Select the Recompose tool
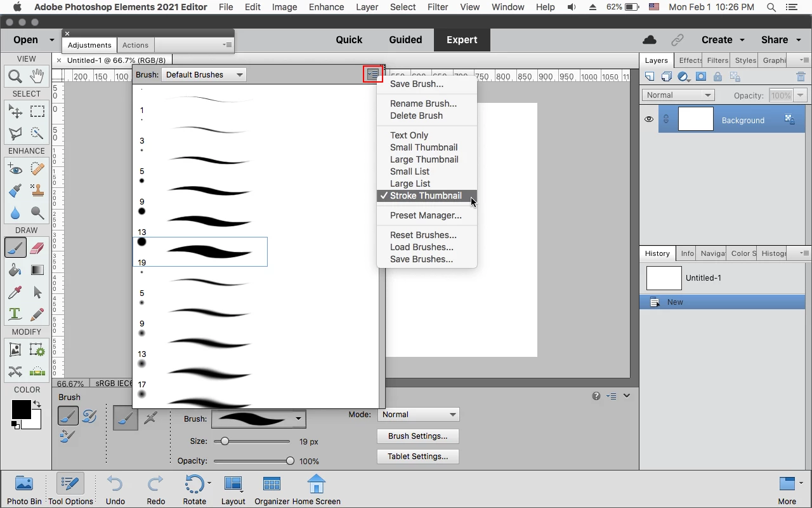This screenshot has height=508, width=812. 37,349
